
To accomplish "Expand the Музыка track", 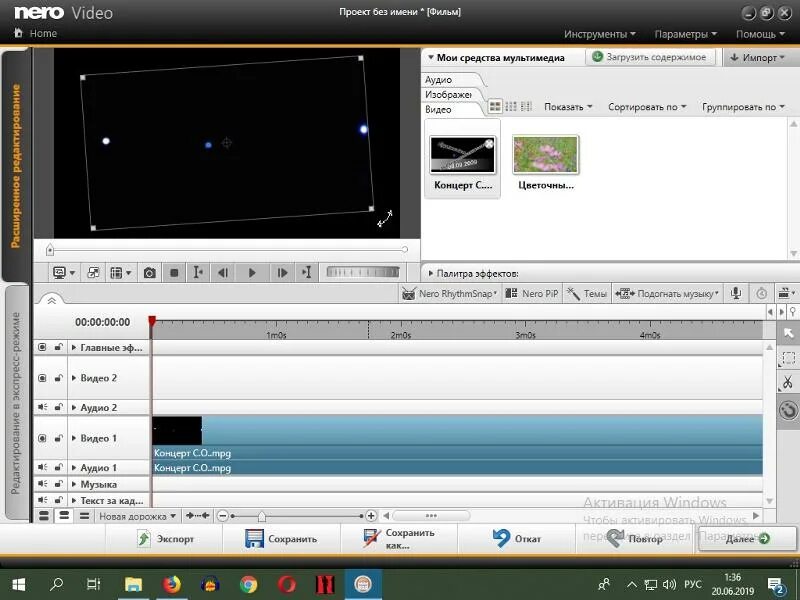I will click(x=74, y=484).
